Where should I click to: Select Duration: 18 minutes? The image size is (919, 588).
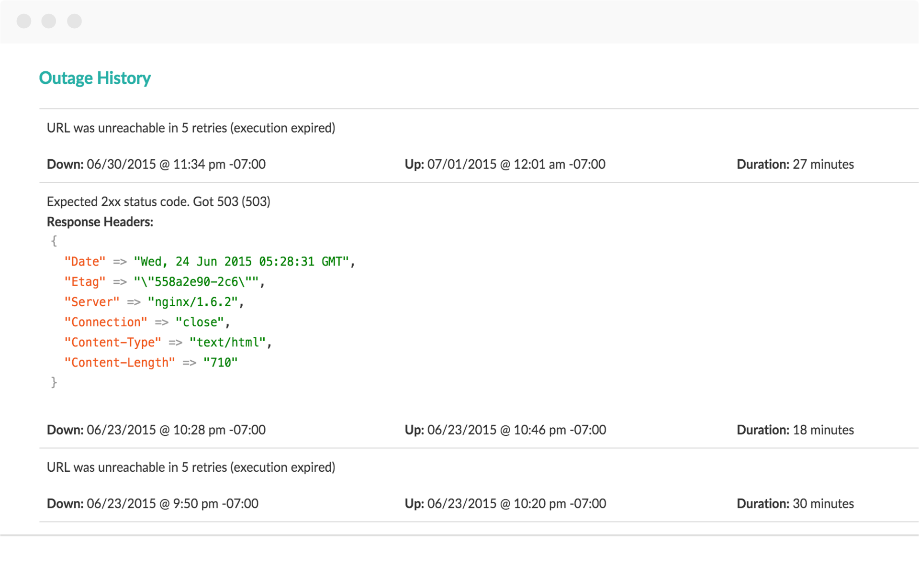(x=795, y=430)
